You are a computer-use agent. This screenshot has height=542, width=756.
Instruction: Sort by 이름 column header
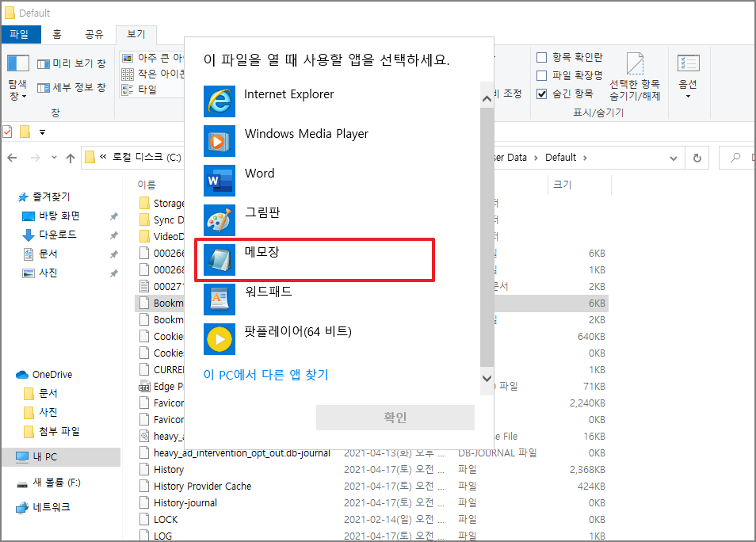(x=147, y=185)
